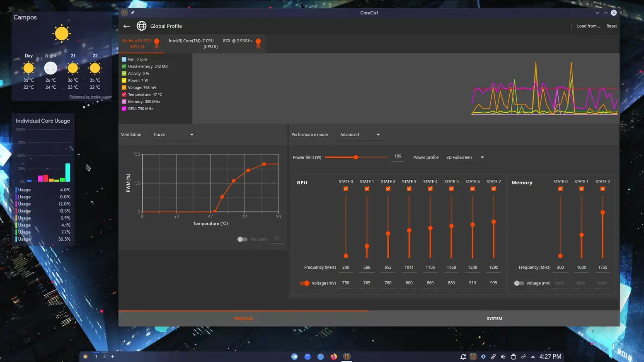
Task: Toggle the Intel Core i7 CPU tab switch
Action: (258, 43)
